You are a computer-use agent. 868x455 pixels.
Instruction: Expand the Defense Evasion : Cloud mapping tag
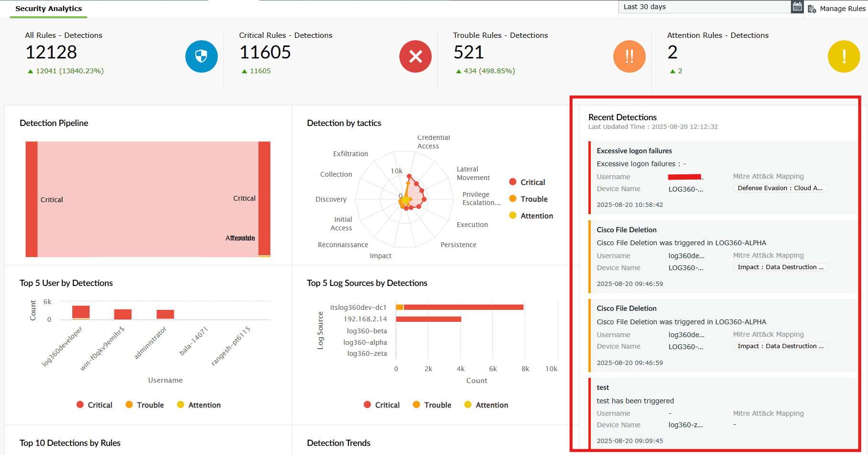780,188
